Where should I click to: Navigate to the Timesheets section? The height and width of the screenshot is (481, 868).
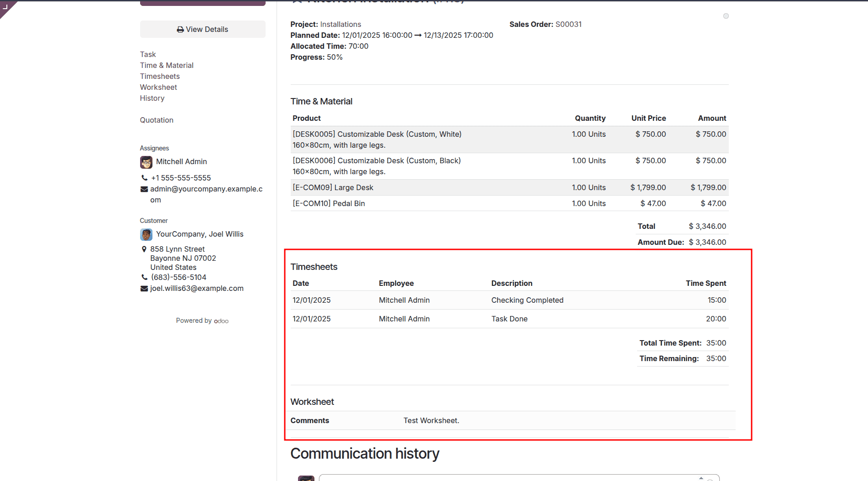click(160, 76)
